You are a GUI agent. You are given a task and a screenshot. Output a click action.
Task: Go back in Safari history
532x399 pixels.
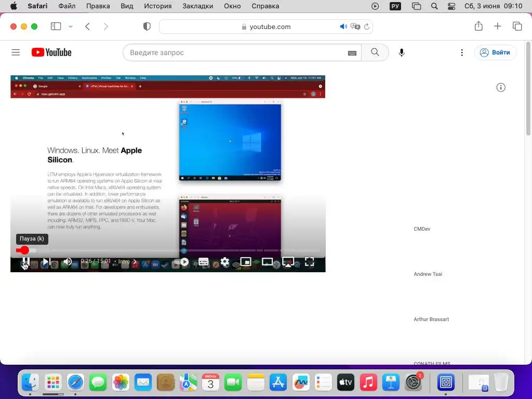coord(87,26)
